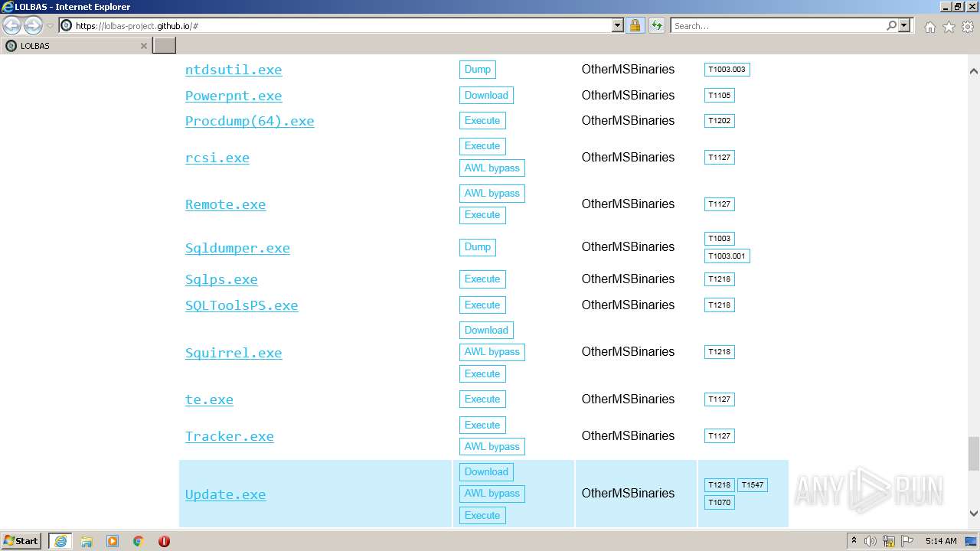Open the 5:14 AM clock
Screen dimensions: 980x551
coord(941,541)
